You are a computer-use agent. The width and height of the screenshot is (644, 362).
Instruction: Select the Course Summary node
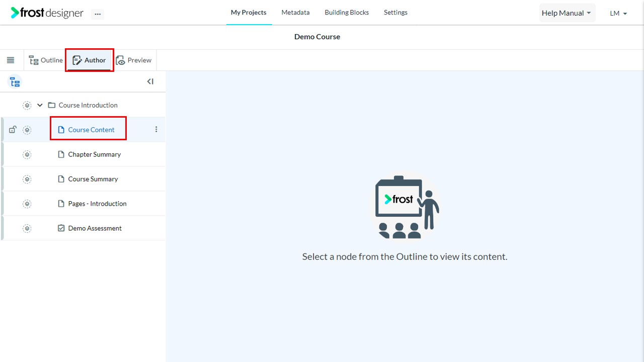pyautogui.click(x=93, y=179)
